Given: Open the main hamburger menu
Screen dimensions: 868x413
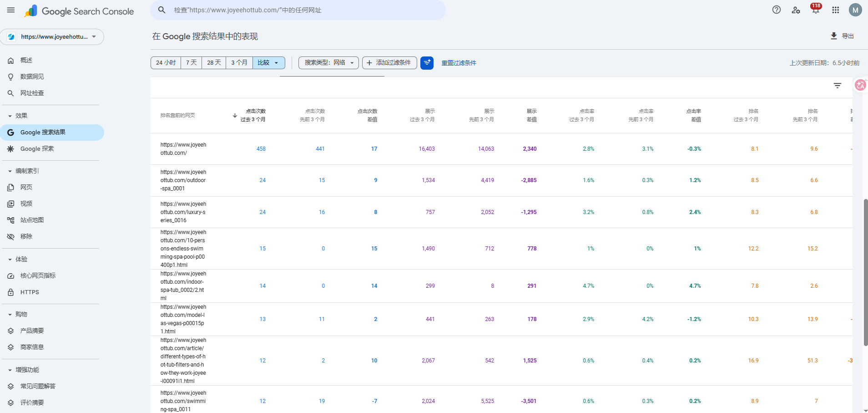Looking at the screenshot, I should (x=11, y=10).
